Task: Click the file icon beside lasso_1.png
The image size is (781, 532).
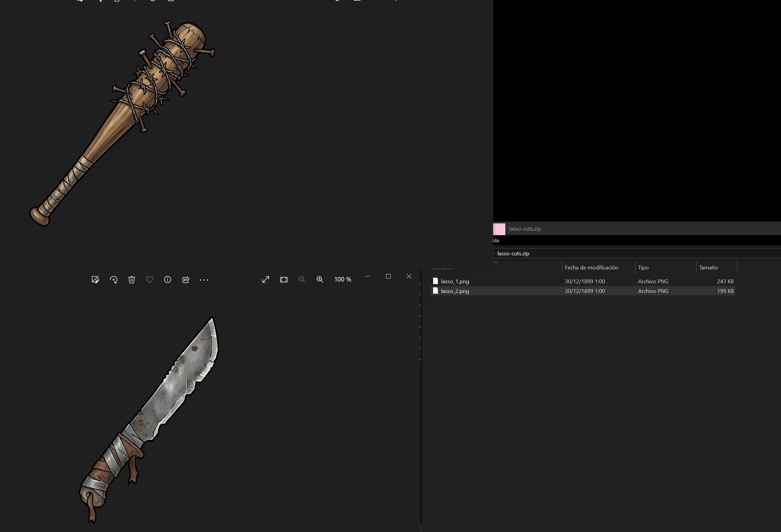Action: point(435,281)
